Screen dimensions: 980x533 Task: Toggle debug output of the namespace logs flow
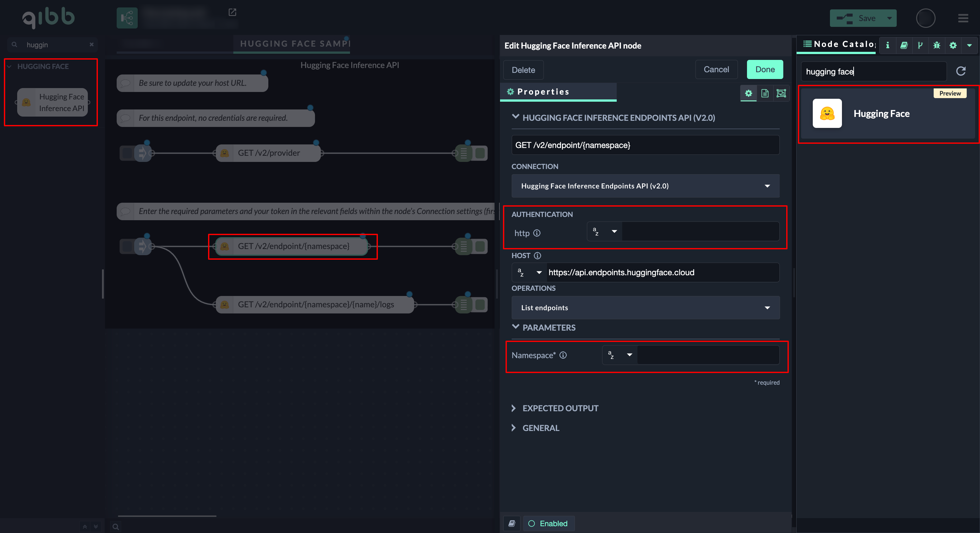tap(481, 304)
